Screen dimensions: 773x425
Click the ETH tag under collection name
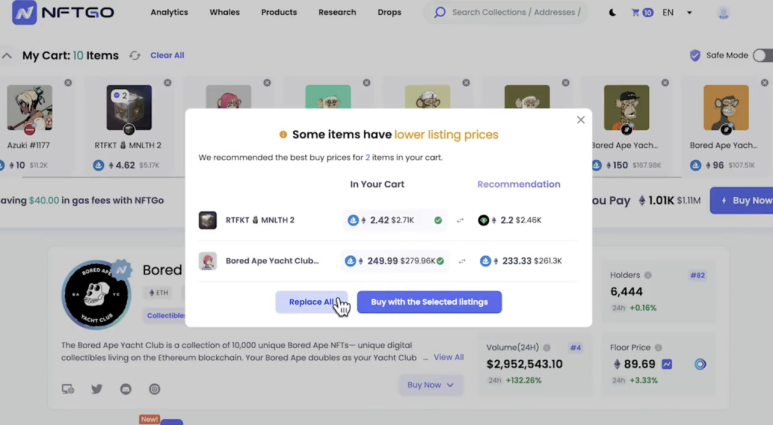(159, 292)
